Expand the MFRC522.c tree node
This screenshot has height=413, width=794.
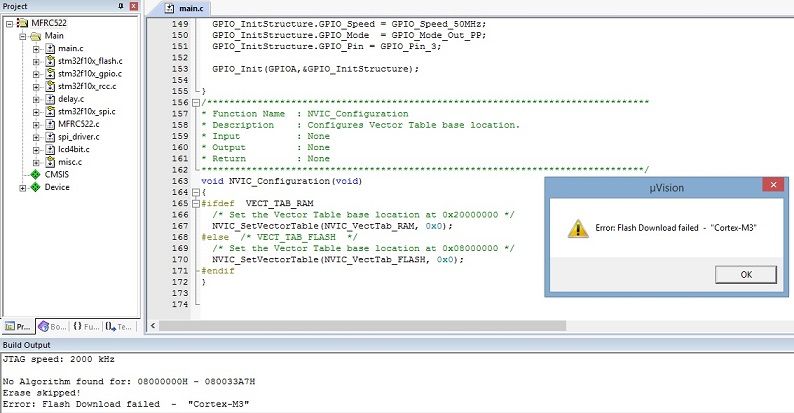pyautogui.click(x=36, y=125)
